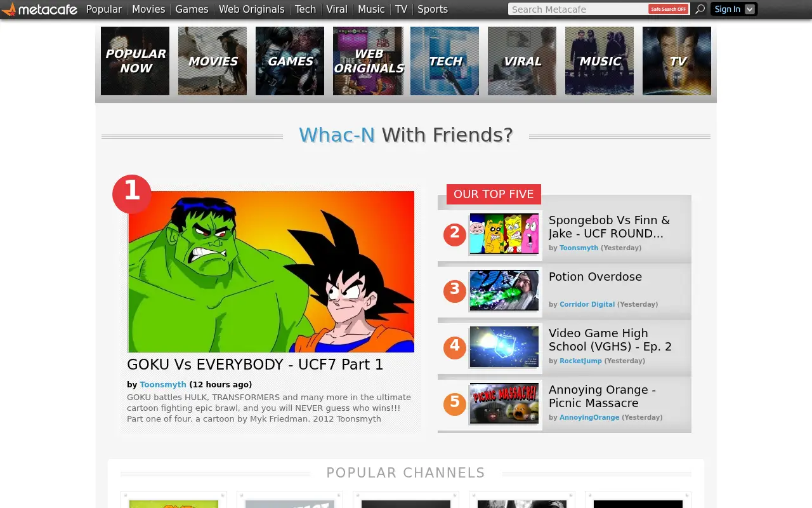Image resolution: width=812 pixels, height=508 pixels.
Task: Click the Metacafe logo
Action: [x=40, y=9]
